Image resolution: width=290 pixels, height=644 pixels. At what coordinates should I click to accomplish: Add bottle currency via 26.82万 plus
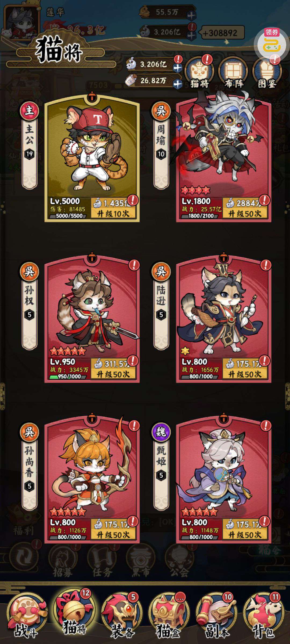click(177, 84)
